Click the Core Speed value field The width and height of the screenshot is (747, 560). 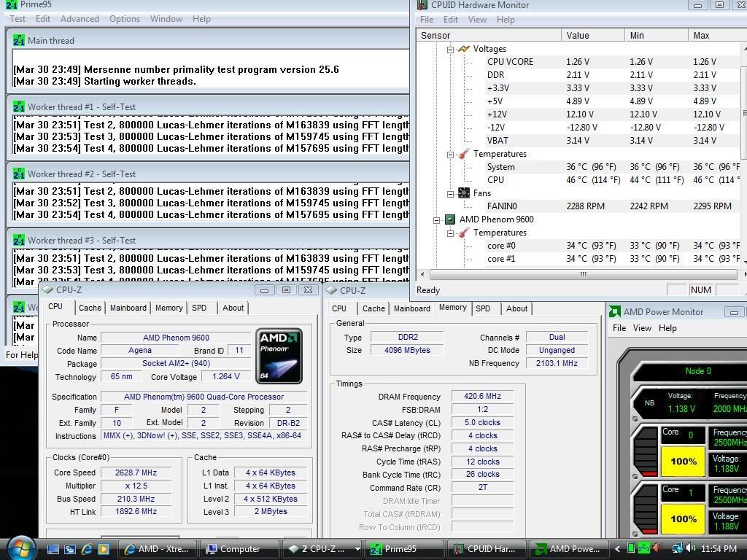[x=136, y=472]
